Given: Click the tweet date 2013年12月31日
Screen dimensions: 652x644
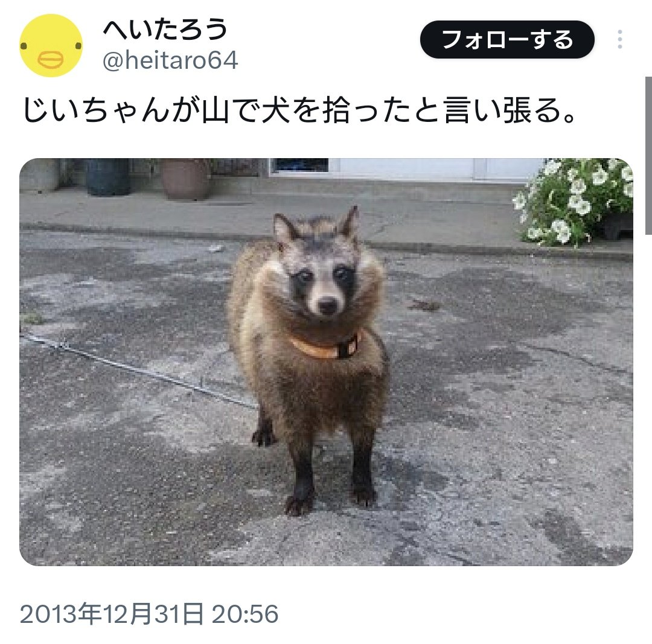Looking at the screenshot, I should 112,614.
